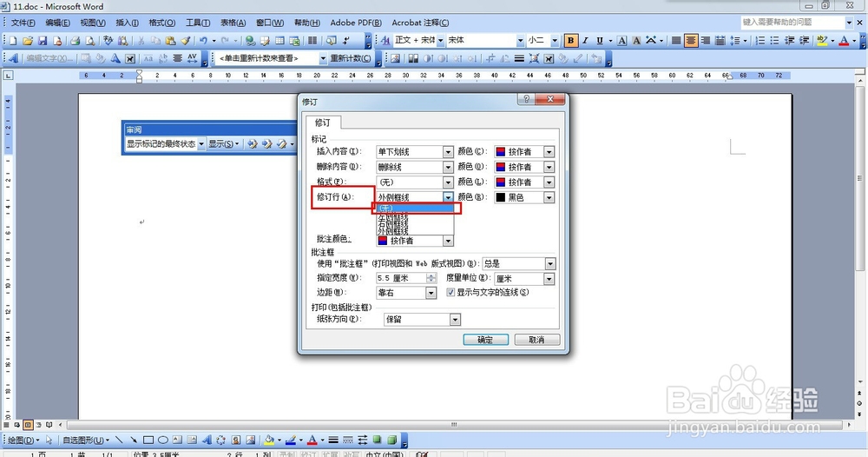868x457 pixels.
Task: Toggle Bold formatting button
Action: 571,41
